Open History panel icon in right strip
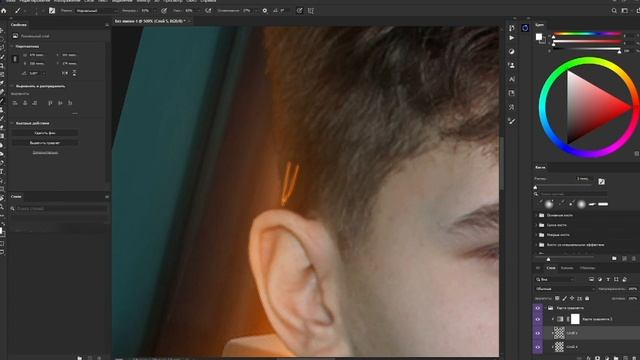The image size is (640, 360). (x=512, y=28)
